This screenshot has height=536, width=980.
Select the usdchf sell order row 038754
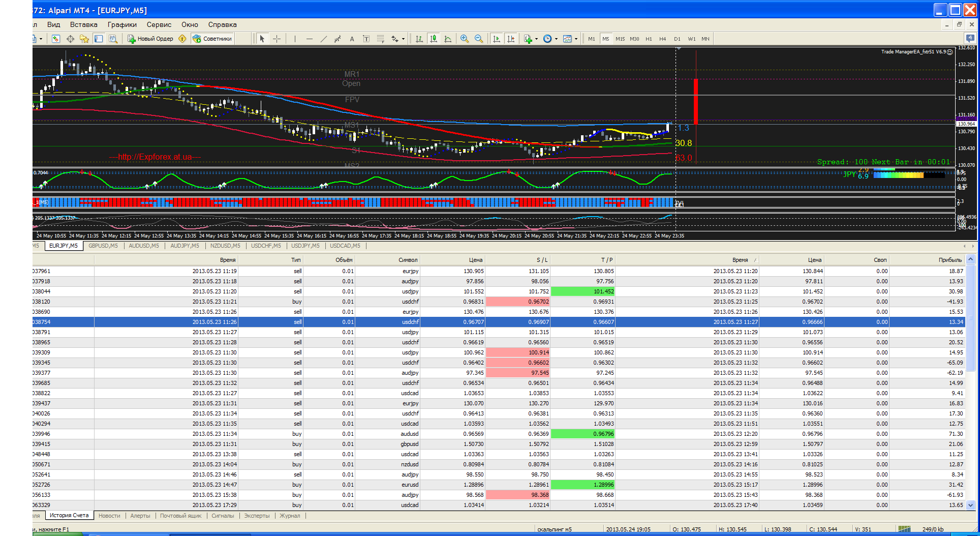point(498,322)
